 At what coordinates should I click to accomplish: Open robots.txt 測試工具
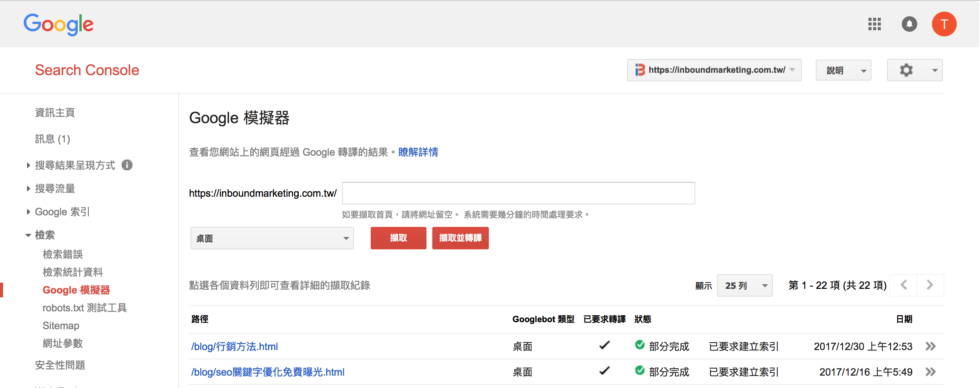pyautogui.click(x=84, y=307)
